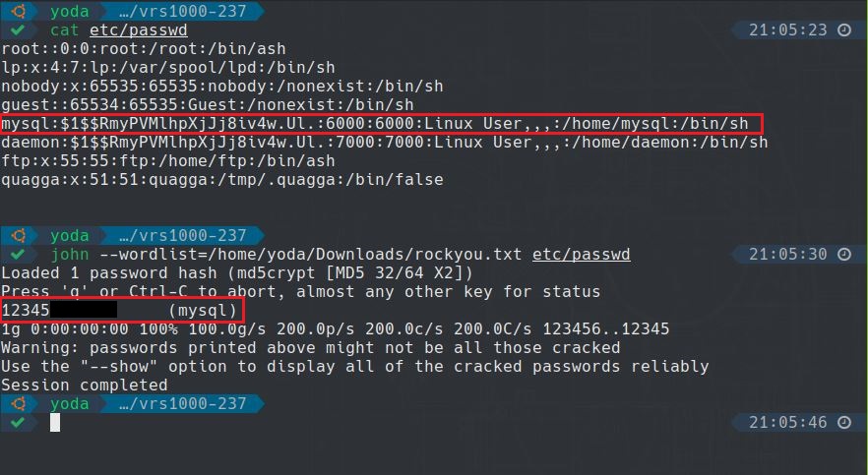
Task: Click the (mysql) label after the cracked password
Action: coord(202,311)
